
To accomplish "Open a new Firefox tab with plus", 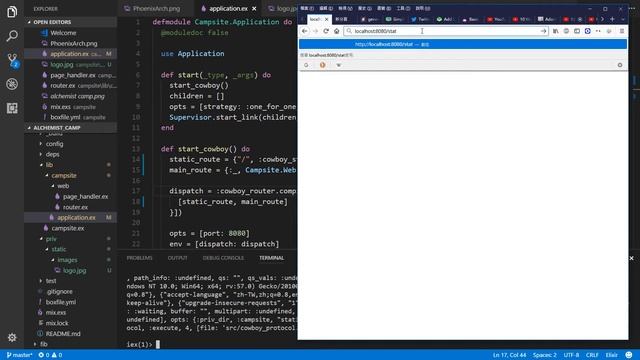I will [x=612, y=19].
